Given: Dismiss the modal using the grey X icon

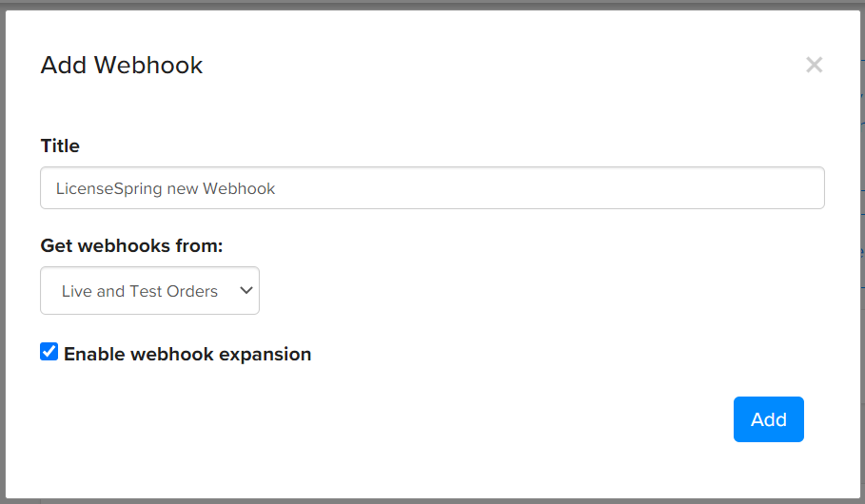Looking at the screenshot, I should [814, 65].
